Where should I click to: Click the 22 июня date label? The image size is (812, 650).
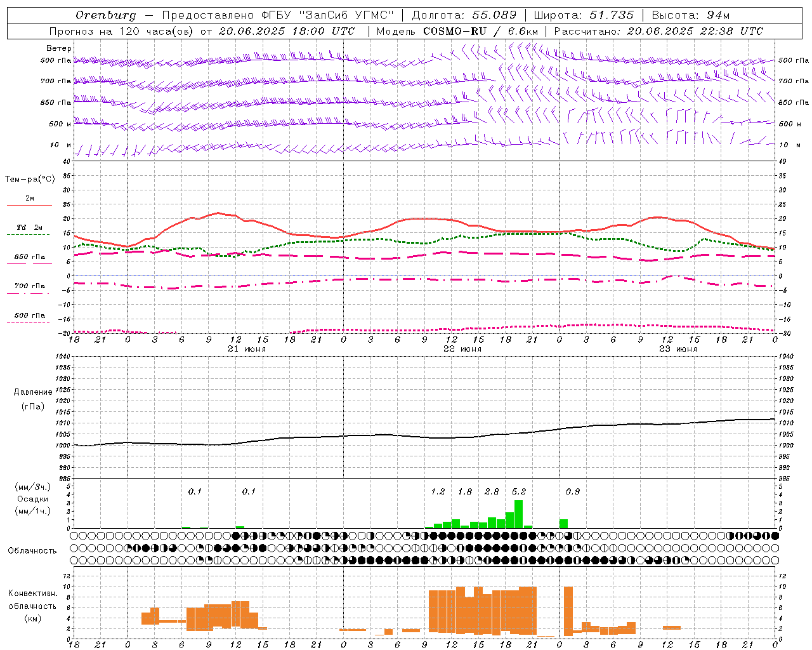point(462,349)
